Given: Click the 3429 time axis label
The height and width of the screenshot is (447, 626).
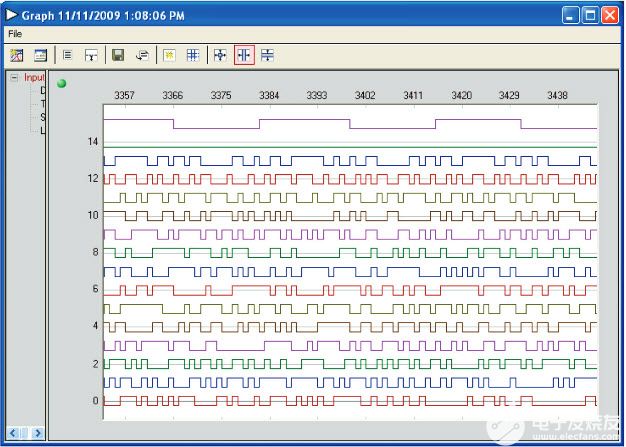Looking at the screenshot, I should (x=509, y=95).
